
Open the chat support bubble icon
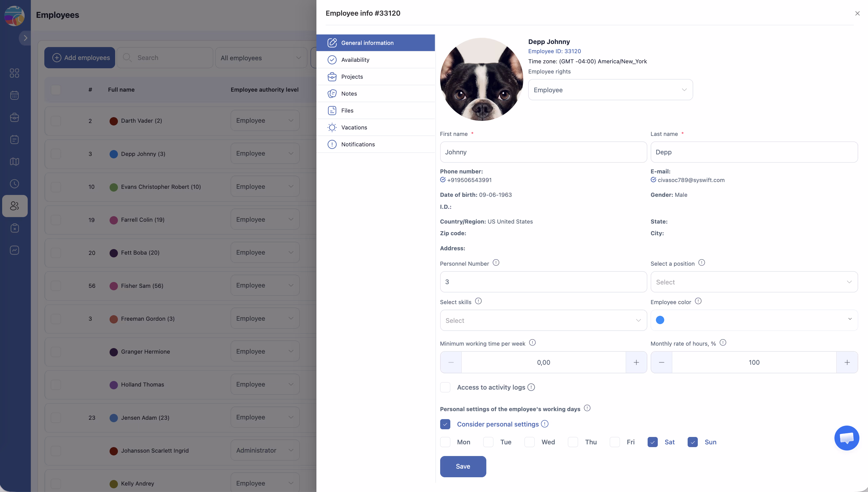point(846,438)
